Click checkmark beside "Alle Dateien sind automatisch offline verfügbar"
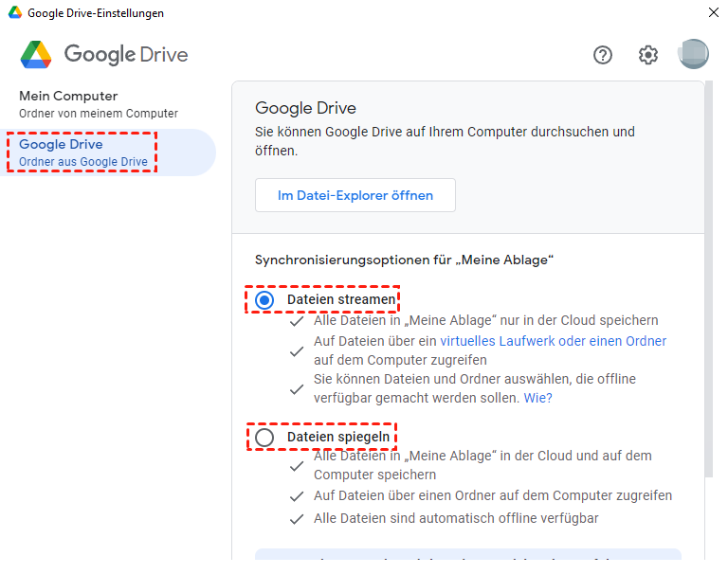Viewport: 728px width, 574px height. point(297,519)
